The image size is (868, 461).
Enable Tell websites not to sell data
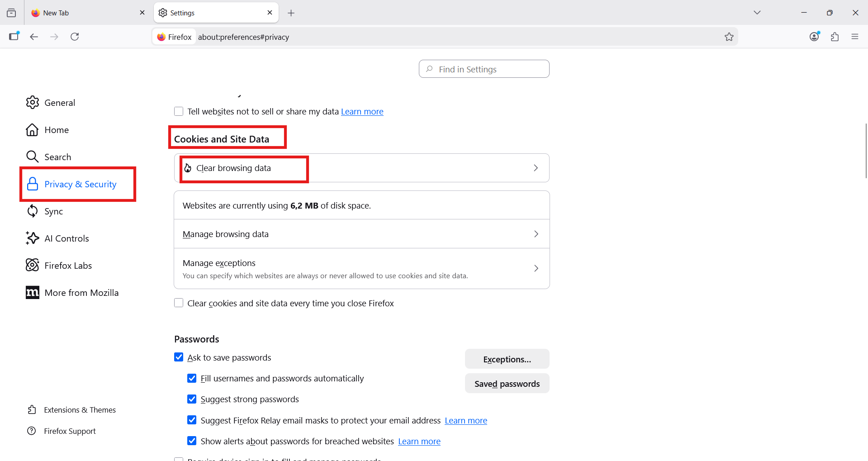[179, 111]
